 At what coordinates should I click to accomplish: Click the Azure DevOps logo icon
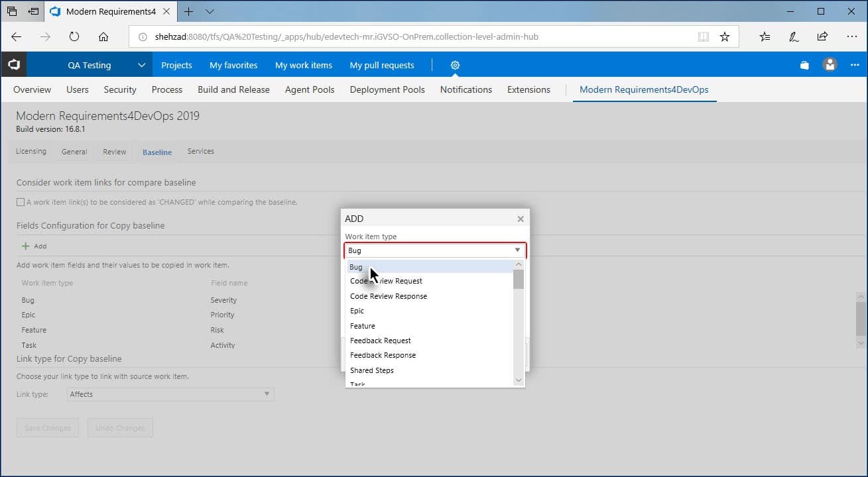point(14,65)
